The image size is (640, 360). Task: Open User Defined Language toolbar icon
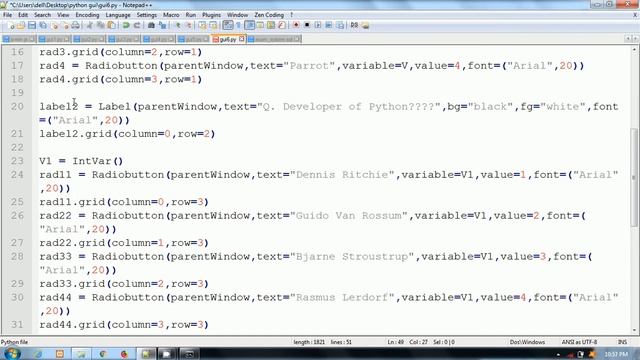coord(260,25)
